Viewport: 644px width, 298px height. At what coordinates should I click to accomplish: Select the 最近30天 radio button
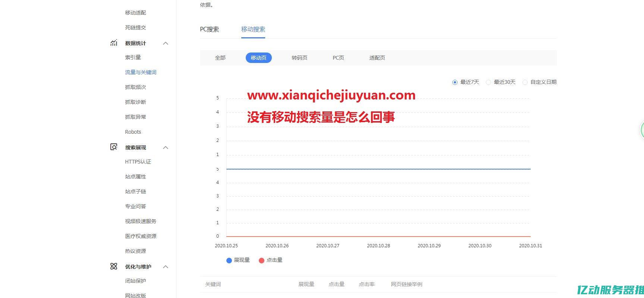pyautogui.click(x=488, y=82)
